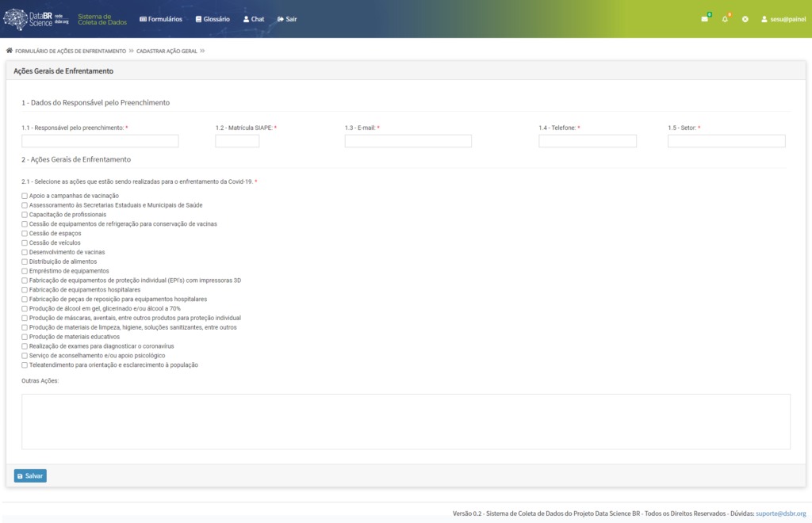Click in the Outras Ações text area
Viewport: 812px width, 523px height.
[405, 421]
